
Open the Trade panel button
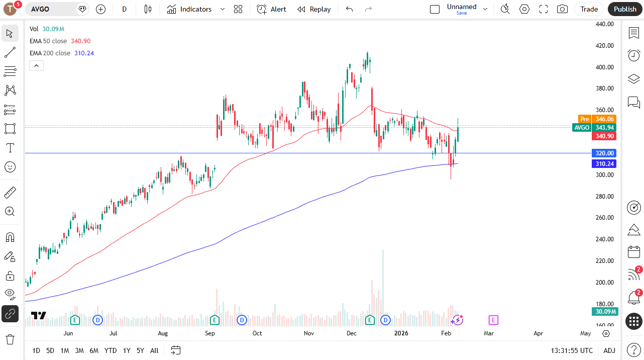[589, 9]
